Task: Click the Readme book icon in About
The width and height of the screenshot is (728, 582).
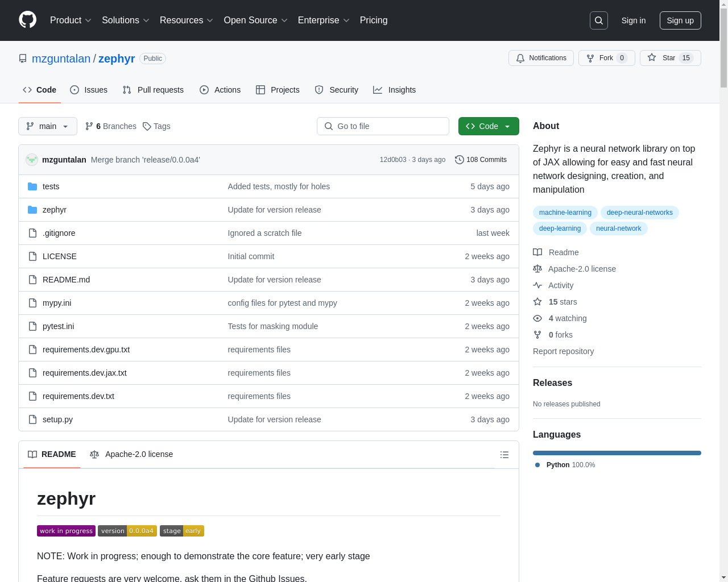Action: 537,252
